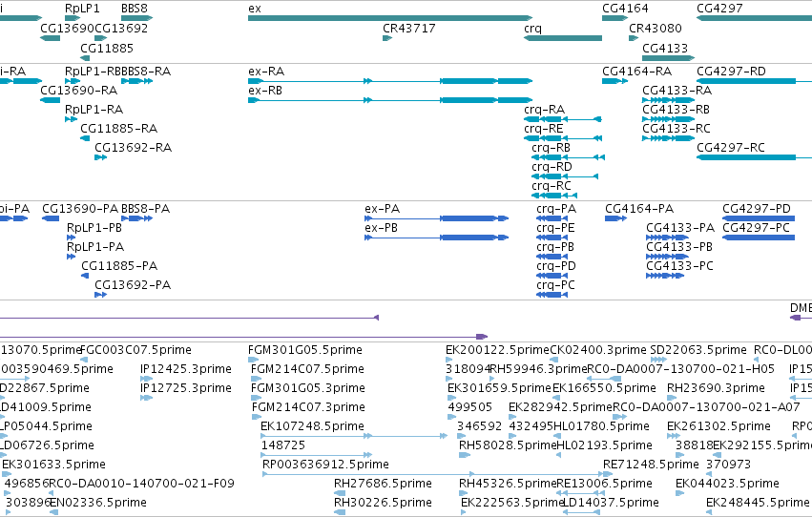Screen dimensions: 812x517
Task: Click the crq-RA transcript
Action: (x=563, y=119)
